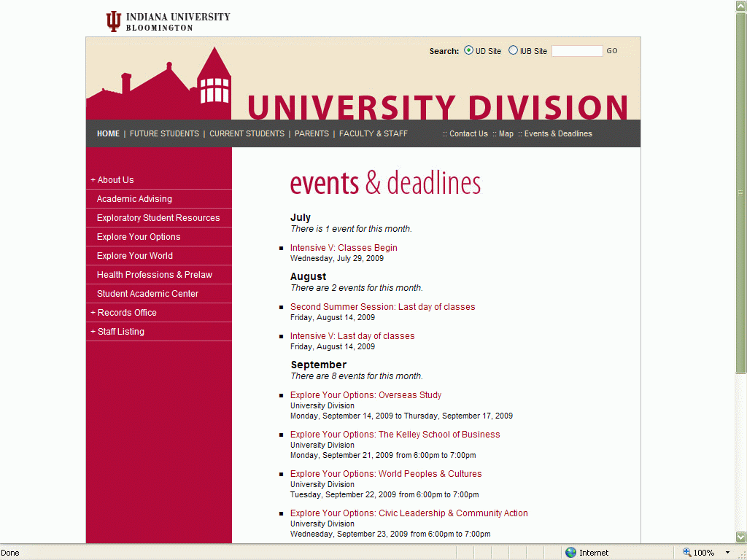Open Civic Leadership & Community Action event
747x560 pixels.
click(409, 513)
